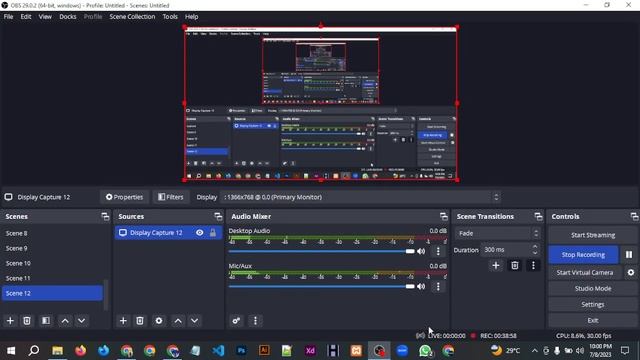Viewport: 640px width, 360px height.
Task: Move scene down arrow in Scenes dock
Action: point(82,321)
